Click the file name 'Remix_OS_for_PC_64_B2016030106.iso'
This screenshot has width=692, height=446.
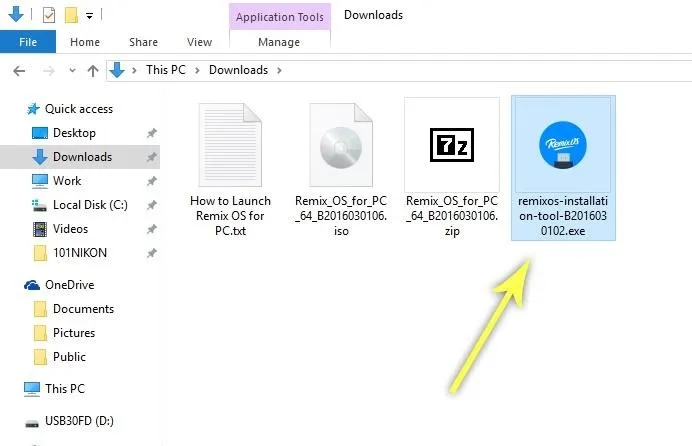341,216
